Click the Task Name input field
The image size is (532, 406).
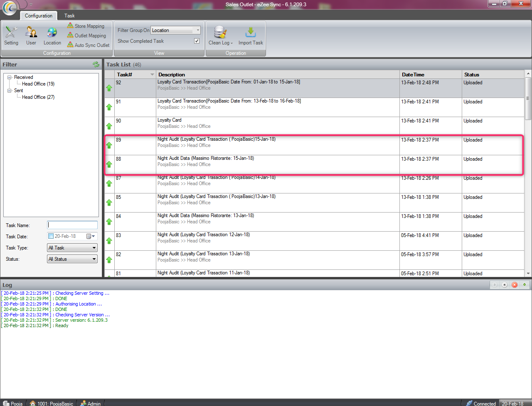[72, 225]
